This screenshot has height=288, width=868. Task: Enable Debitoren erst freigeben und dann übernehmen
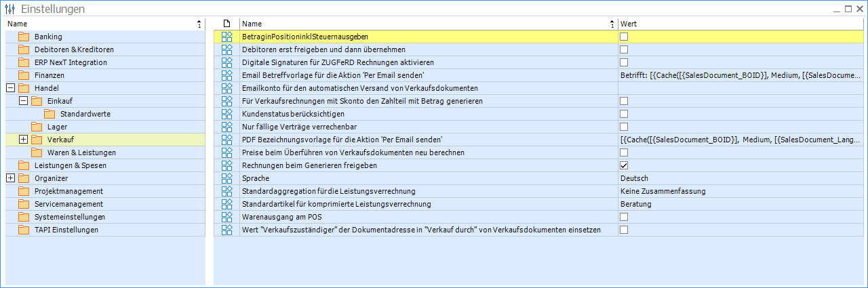point(624,49)
